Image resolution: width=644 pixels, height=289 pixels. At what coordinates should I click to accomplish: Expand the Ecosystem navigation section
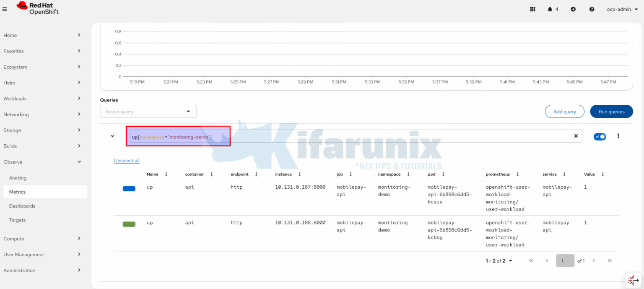[x=42, y=67]
